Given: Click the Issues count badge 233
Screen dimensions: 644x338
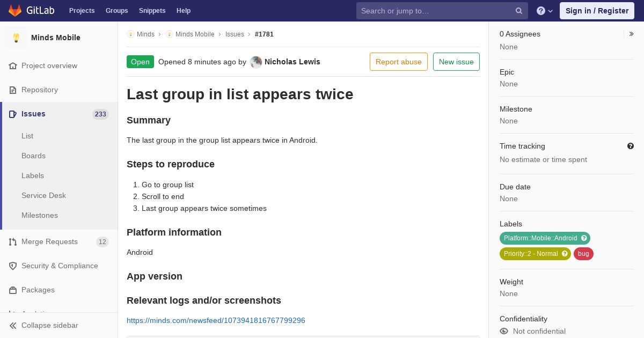Looking at the screenshot, I should coord(100,114).
